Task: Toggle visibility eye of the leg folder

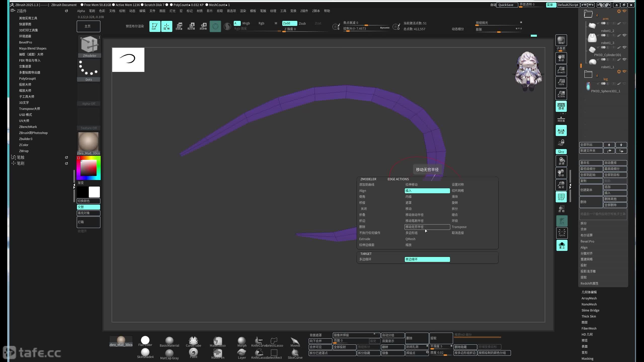Action: coord(624,71)
